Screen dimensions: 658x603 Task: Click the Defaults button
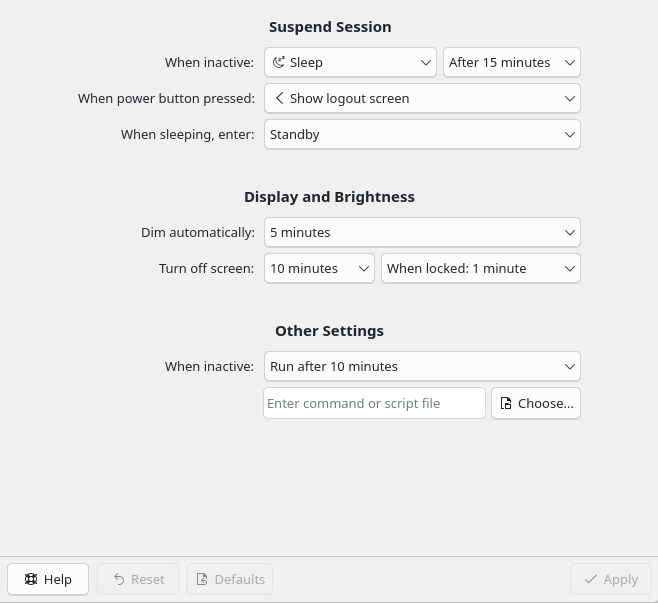click(230, 579)
